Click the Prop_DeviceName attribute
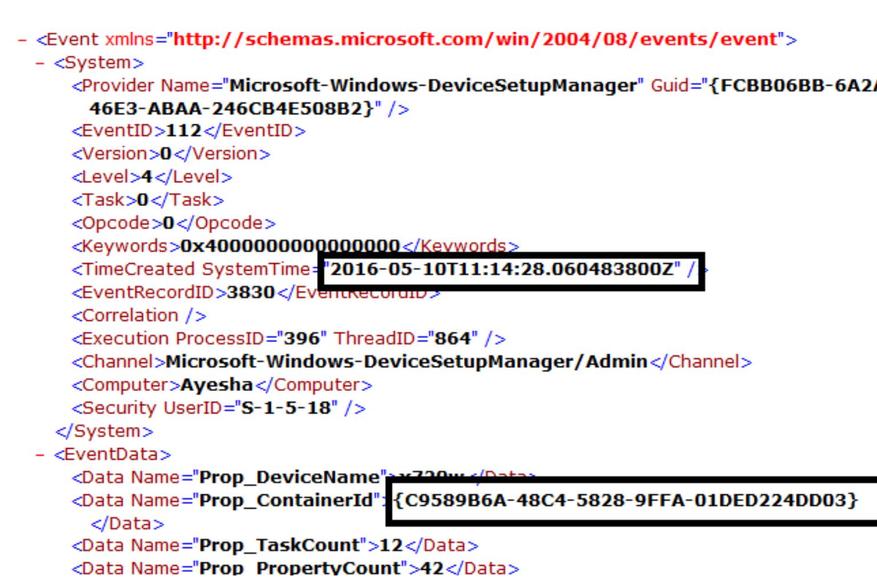Image resolution: width=877 pixels, height=588 pixels. 289,477
